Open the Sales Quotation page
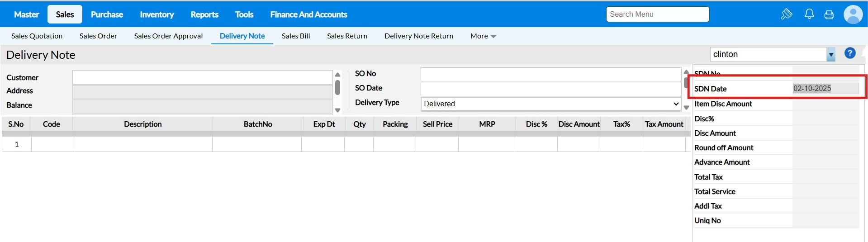Viewport: 868px width, 242px height. [37, 36]
